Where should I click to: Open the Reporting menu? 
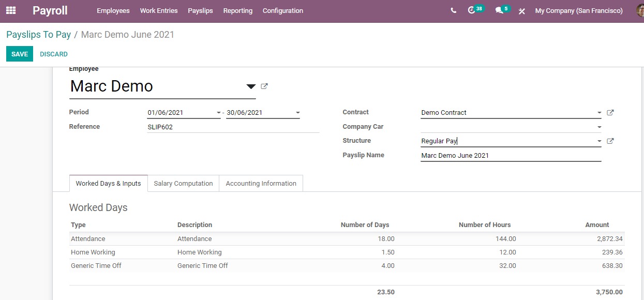pyautogui.click(x=238, y=10)
